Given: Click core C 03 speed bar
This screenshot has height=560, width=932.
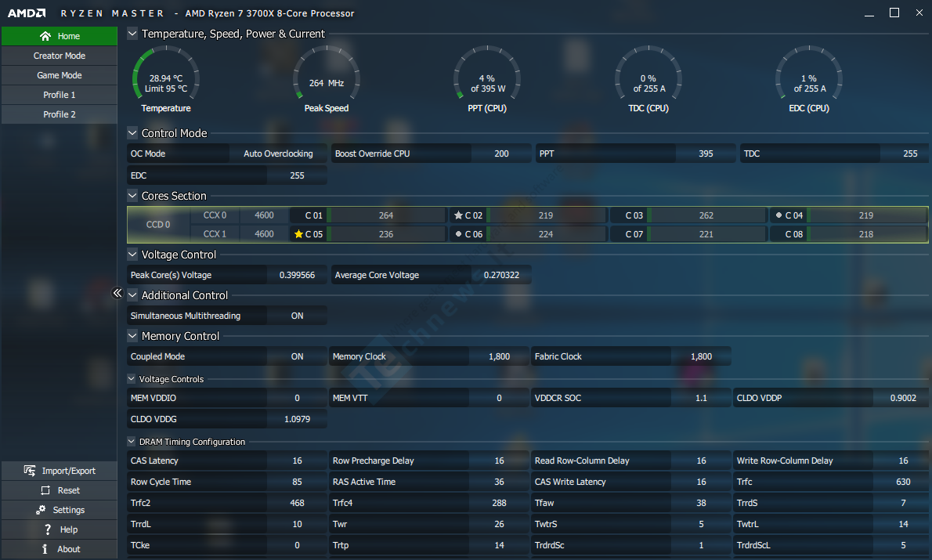Looking at the screenshot, I should point(706,215).
